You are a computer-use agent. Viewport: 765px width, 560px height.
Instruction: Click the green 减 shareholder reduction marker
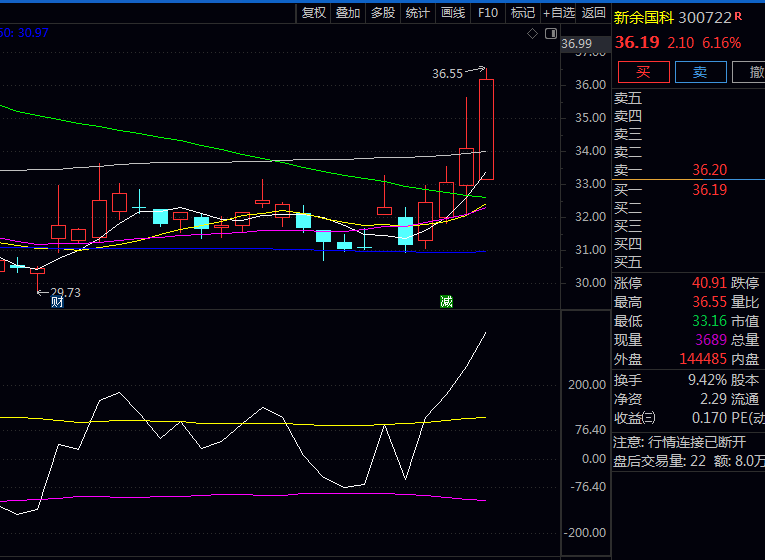pos(446,302)
